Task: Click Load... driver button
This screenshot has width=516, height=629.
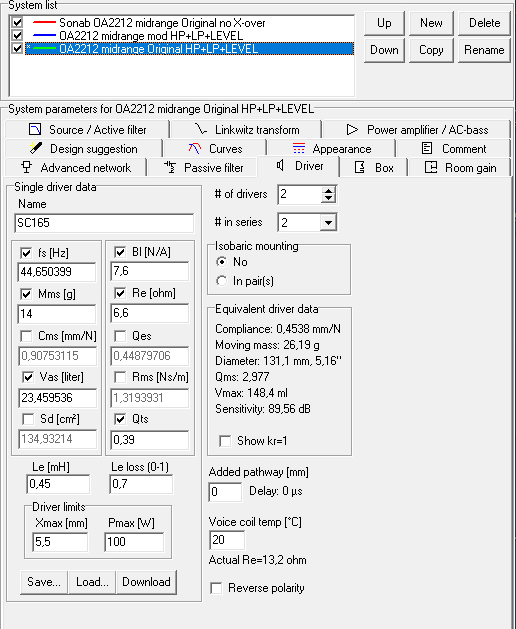Action: pos(92,582)
